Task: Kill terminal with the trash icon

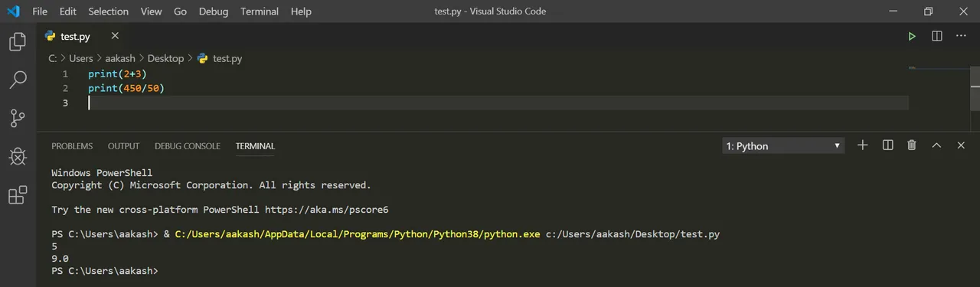Action: point(911,145)
